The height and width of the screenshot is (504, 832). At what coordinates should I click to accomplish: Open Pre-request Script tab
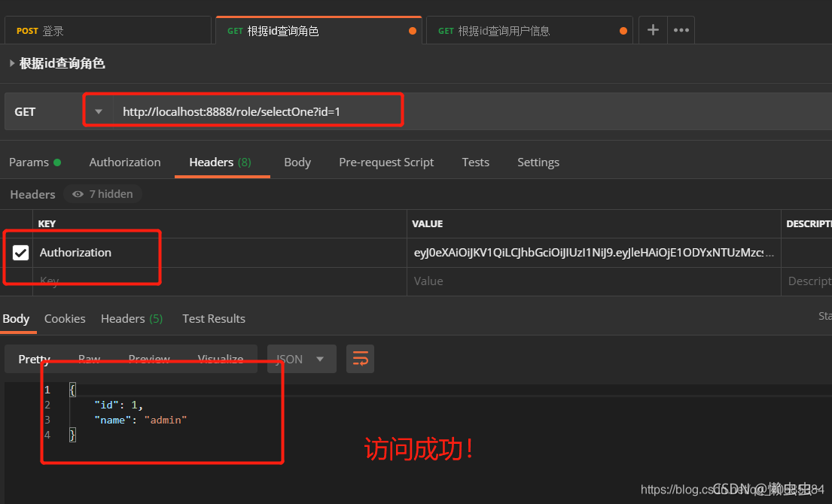point(386,162)
